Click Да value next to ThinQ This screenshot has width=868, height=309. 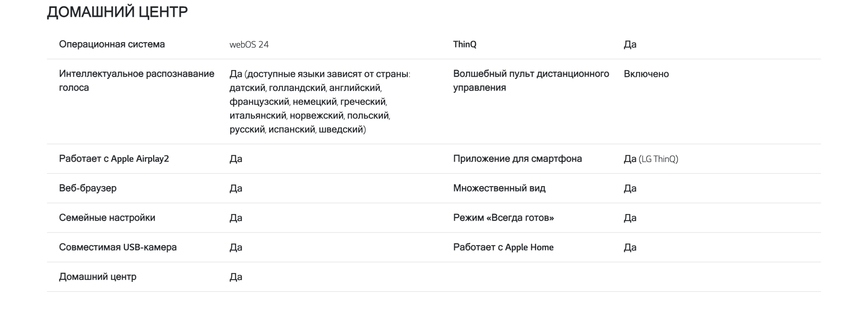630,44
